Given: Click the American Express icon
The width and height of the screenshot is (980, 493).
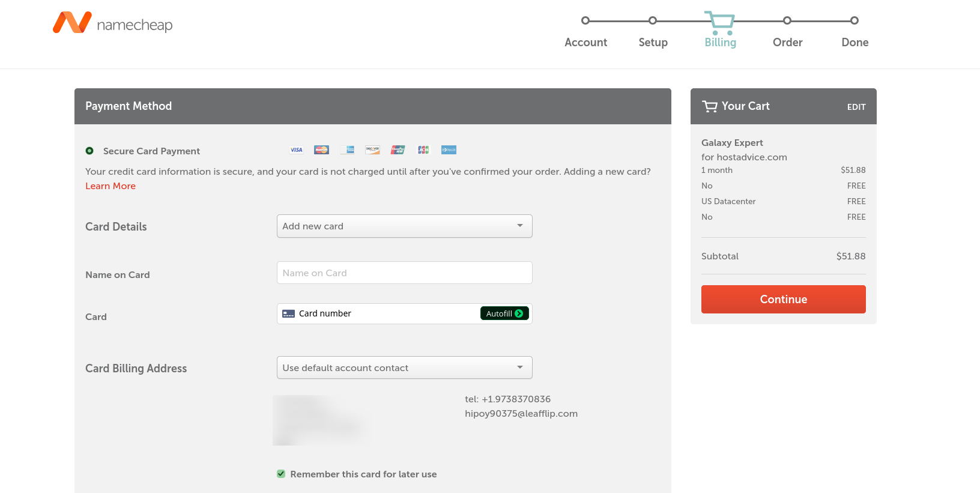Looking at the screenshot, I should 347,150.
